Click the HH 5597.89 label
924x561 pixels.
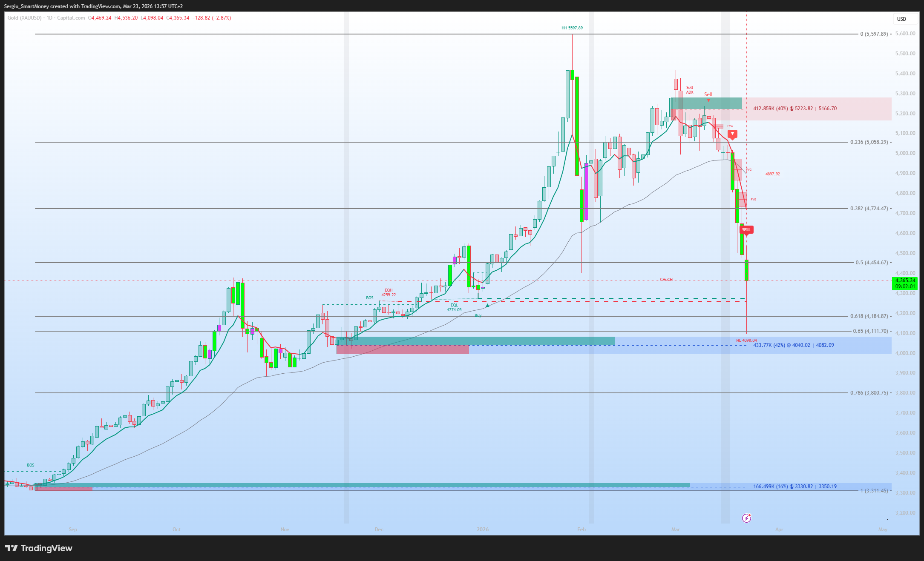click(x=572, y=28)
